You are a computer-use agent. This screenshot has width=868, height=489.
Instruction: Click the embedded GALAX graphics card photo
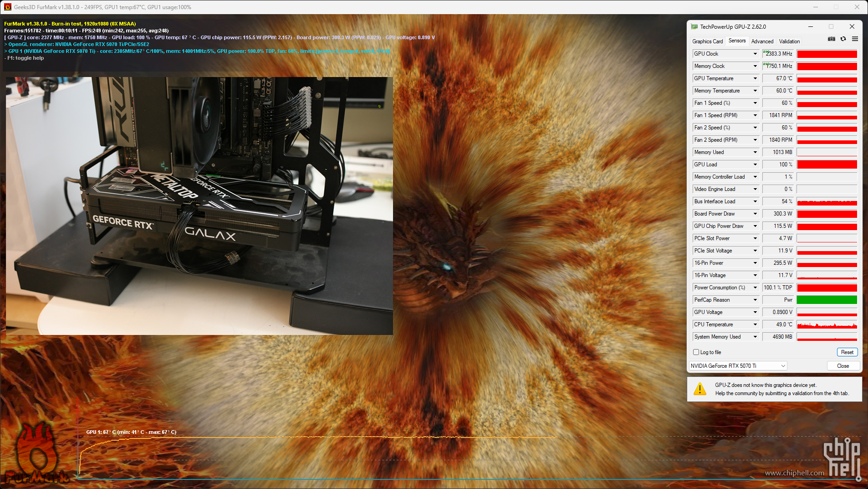199,206
